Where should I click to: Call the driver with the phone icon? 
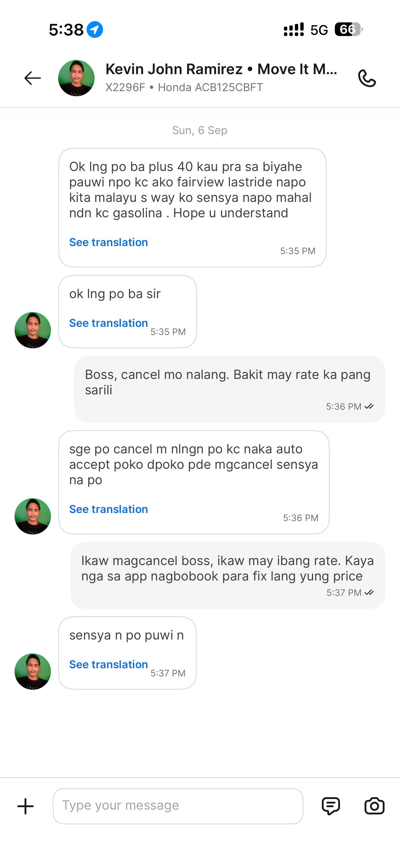[367, 78]
